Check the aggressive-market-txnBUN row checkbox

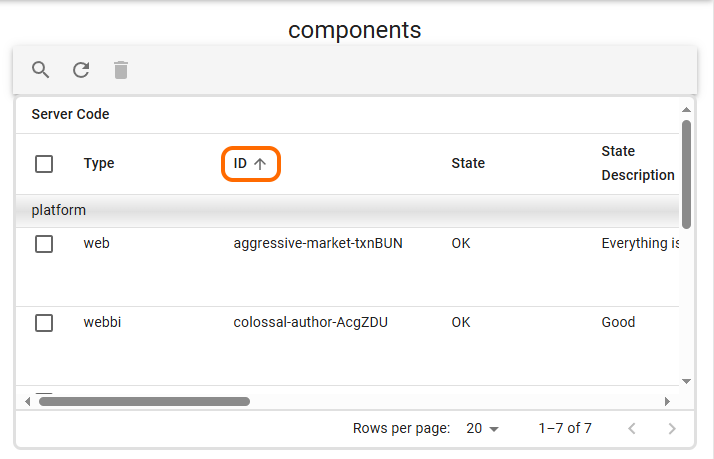[x=44, y=243]
